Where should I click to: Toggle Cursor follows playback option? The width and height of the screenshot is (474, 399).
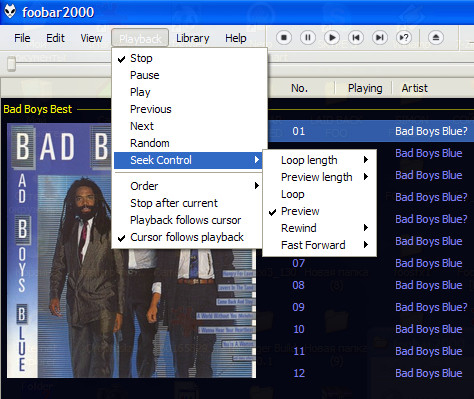coord(188,237)
